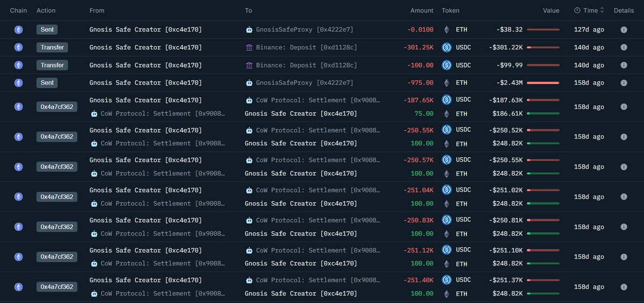The image size is (644, 303).
Task: Open details icon for -187.65K USDC swap
Action: (624, 107)
